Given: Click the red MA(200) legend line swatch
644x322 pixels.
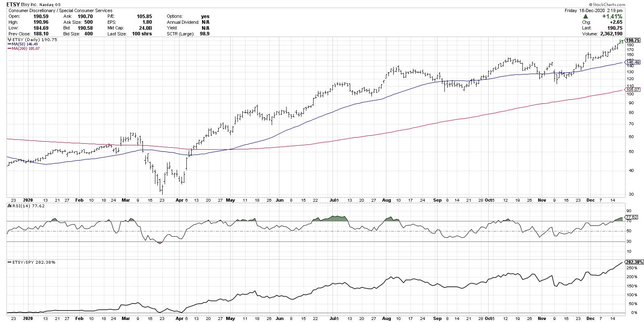Looking at the screenshot, I should (9, 48).
